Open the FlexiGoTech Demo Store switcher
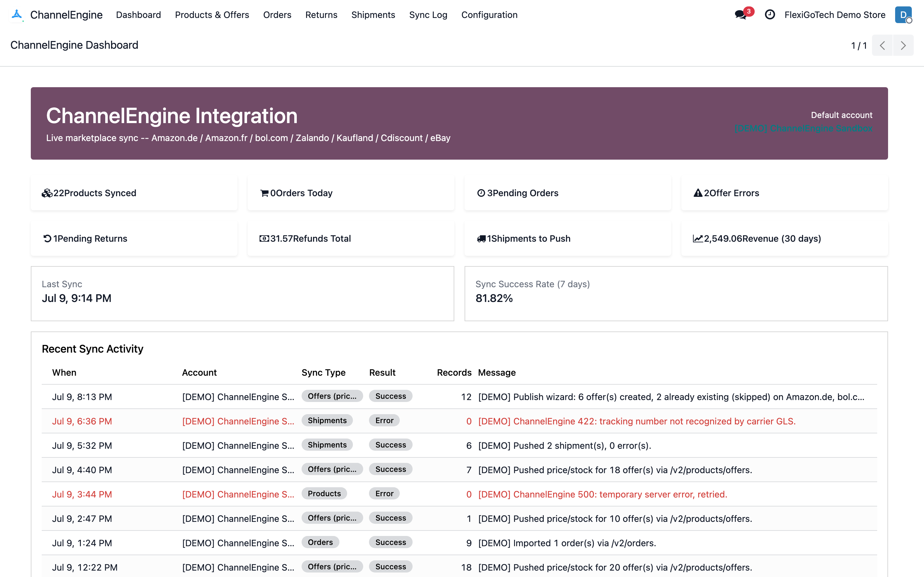This screenshot has height=577, width=924. pyautogui.click(x=835, y=15)
